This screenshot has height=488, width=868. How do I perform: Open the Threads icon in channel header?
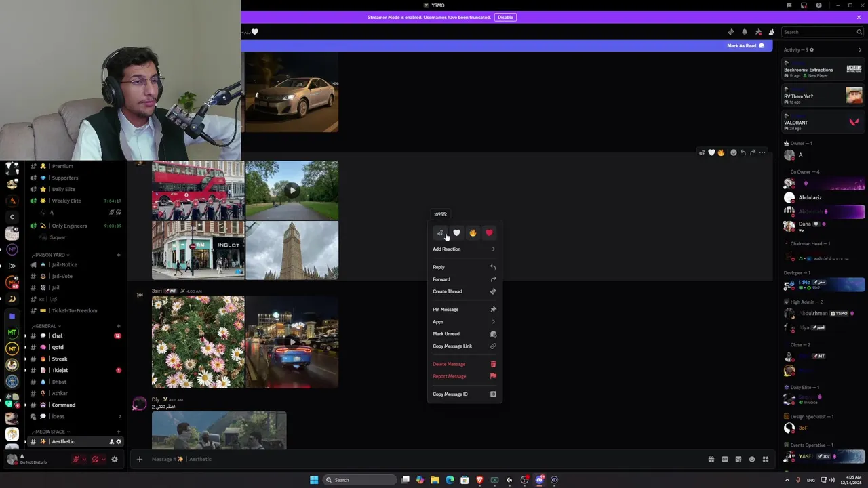click(x=730, y=32)
